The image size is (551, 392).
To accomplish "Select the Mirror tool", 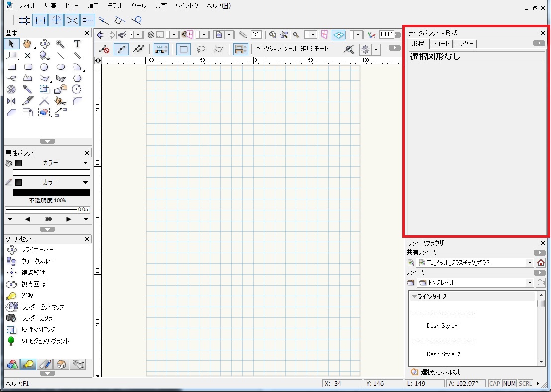I will 11,101.
